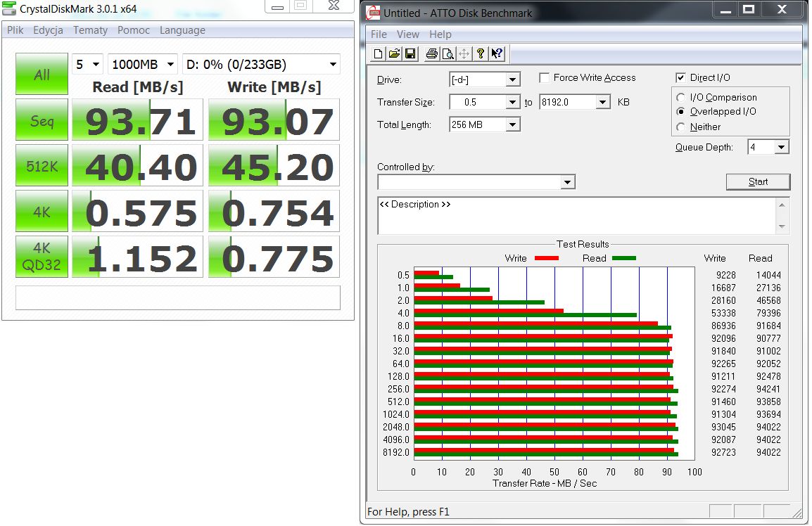
Task: Click the New file icon in ATTO toolbar
Action: (378, 54)
